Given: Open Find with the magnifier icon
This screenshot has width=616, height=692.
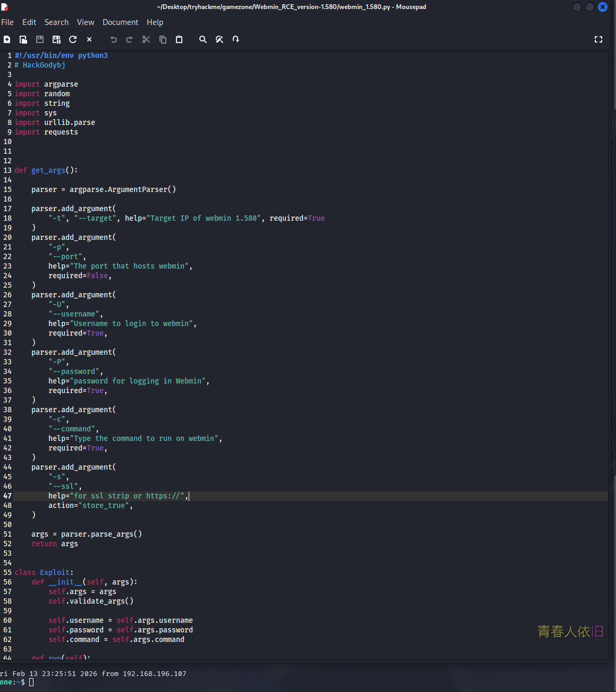Looking at the screenshot, I should pos(203,39).
